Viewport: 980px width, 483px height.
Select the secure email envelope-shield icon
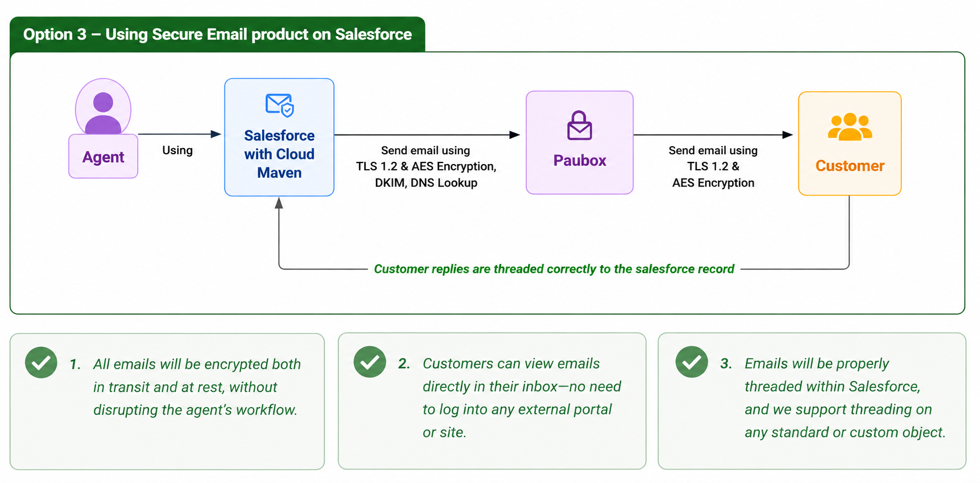[280, 105]
